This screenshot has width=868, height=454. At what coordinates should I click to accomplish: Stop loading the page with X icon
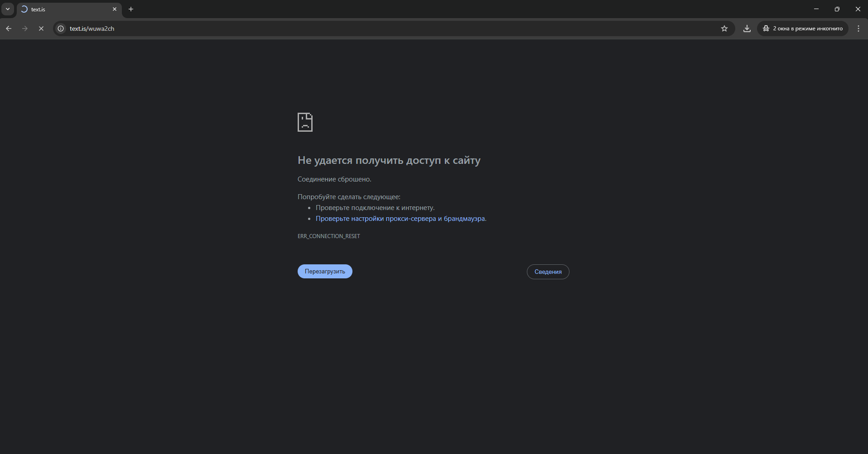41,29
